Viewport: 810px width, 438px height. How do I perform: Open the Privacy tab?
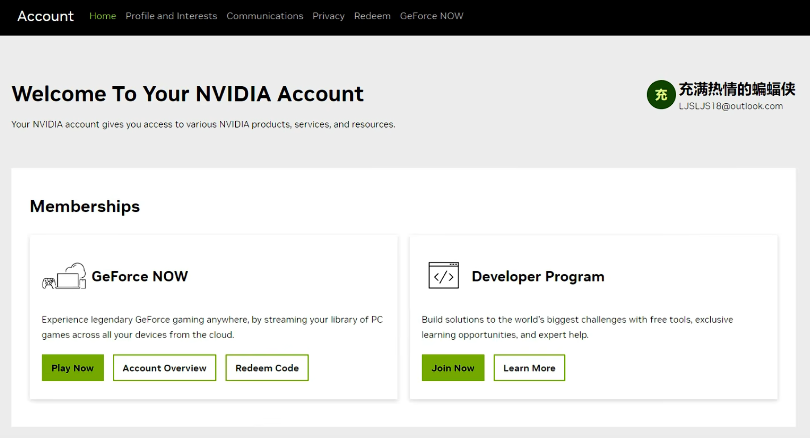point(328,16)
